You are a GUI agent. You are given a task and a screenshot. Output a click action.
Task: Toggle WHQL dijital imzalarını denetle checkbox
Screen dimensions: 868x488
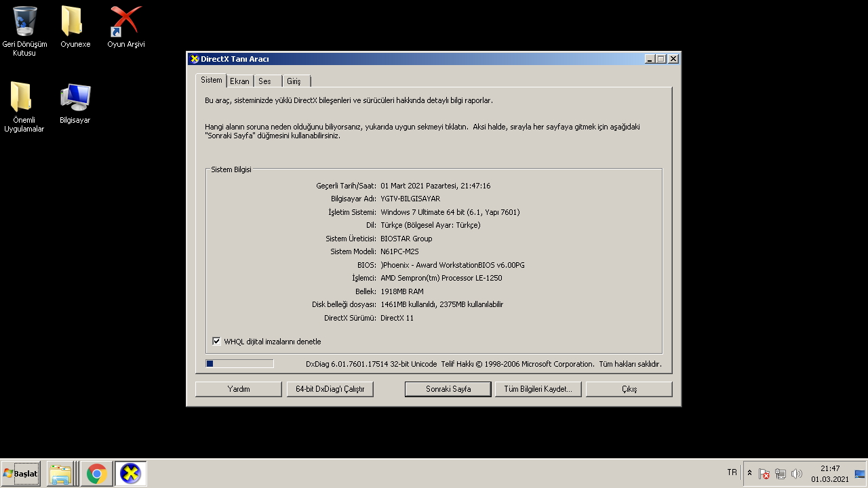click(x=217, y=342)
